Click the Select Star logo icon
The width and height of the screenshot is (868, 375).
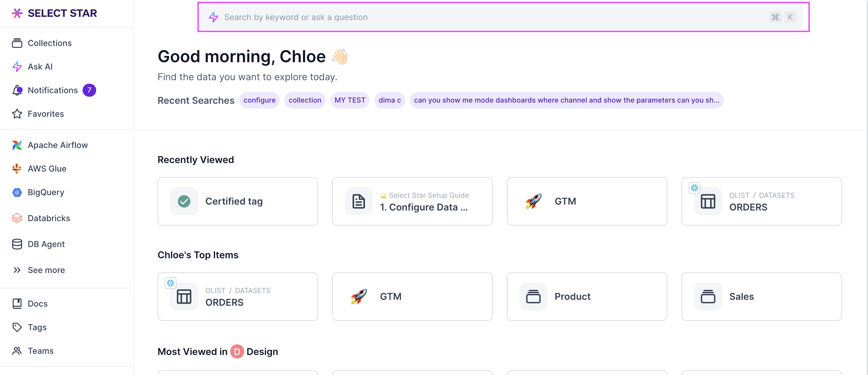point(17,13)
